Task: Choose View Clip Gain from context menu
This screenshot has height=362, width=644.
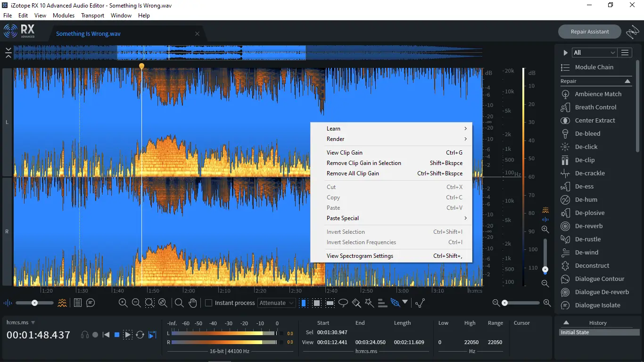Action: (345, 153)
